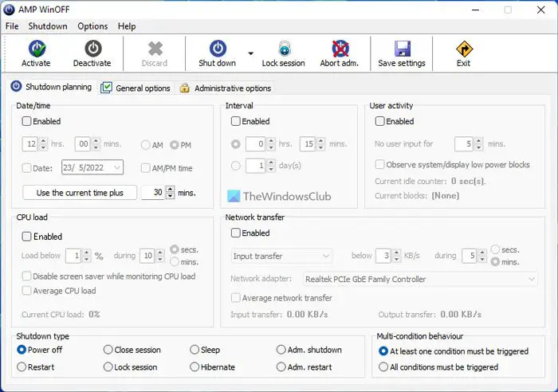
Task: Check Observe system/display low power blocks
Action: [x=379, y=164]
